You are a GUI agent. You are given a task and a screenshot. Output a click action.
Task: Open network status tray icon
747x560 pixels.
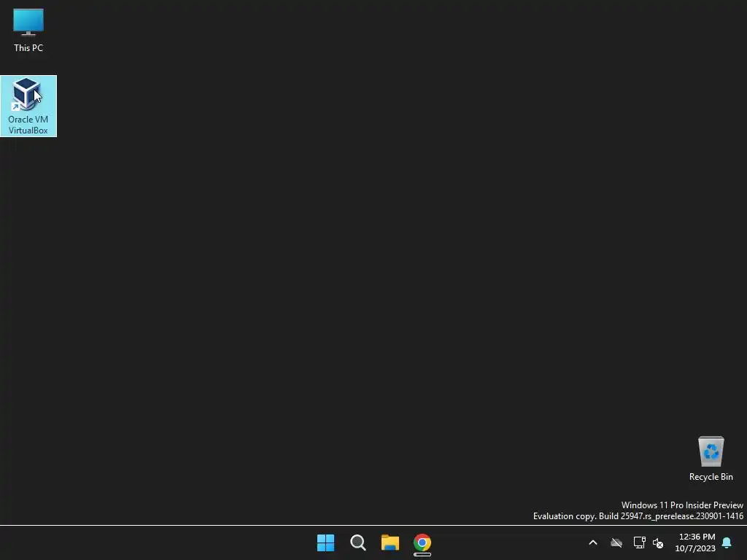click(x=639, y=542)
